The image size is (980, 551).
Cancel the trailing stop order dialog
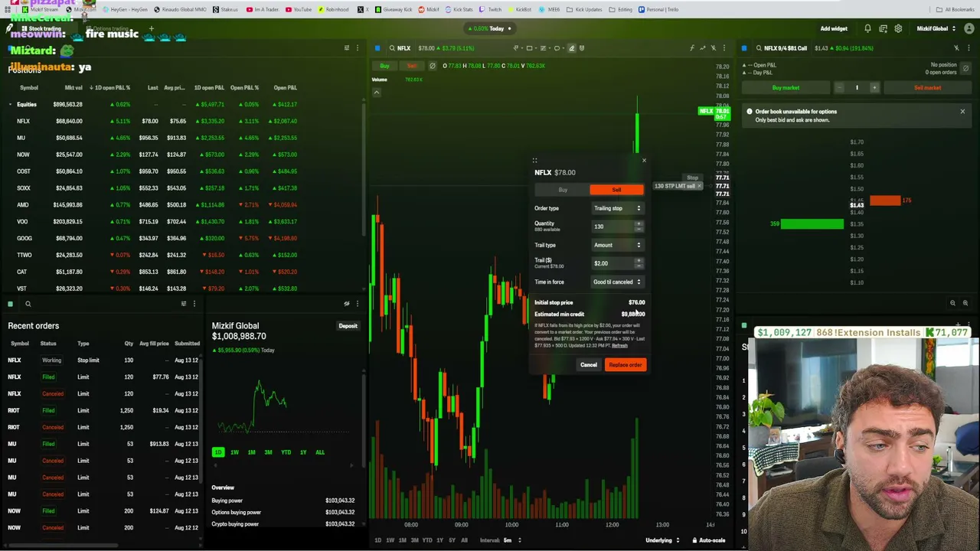pyautogui.click(x=588, y=365)
